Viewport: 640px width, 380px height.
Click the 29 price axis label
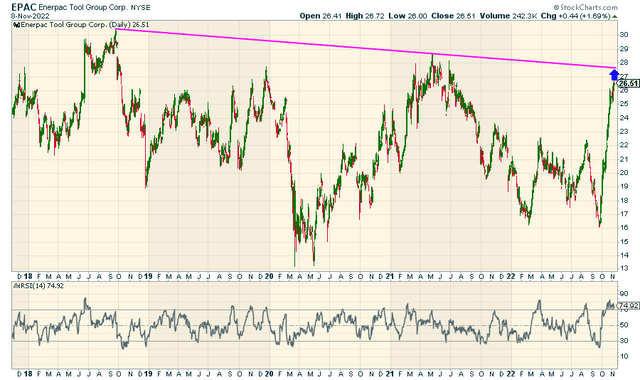coord(624,49)
